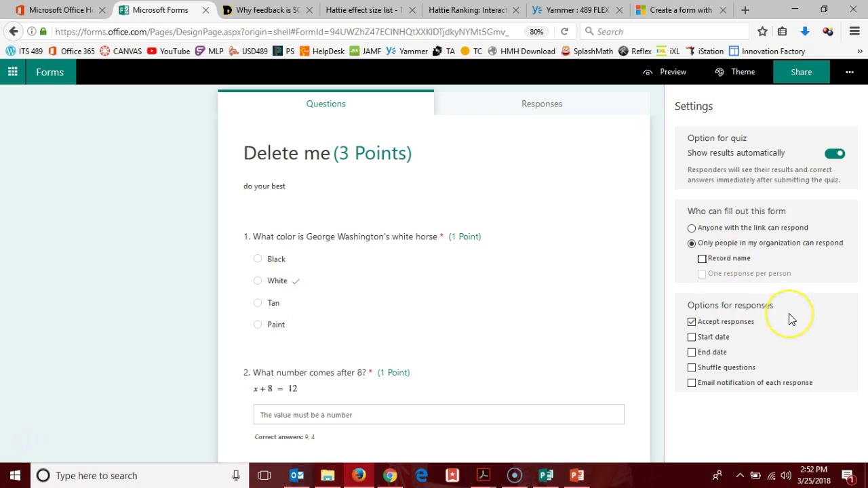Launch PowerPoint from the taskbar

(577, 476)
